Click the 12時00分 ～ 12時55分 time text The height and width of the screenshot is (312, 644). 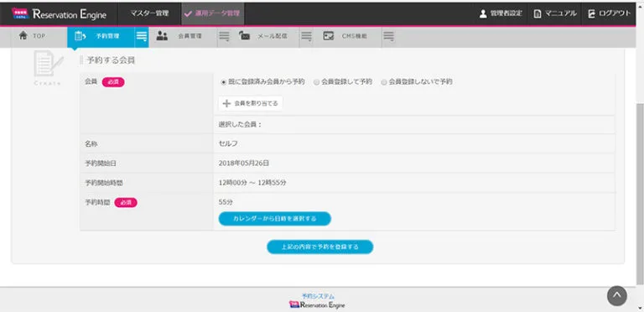(252, 183)
